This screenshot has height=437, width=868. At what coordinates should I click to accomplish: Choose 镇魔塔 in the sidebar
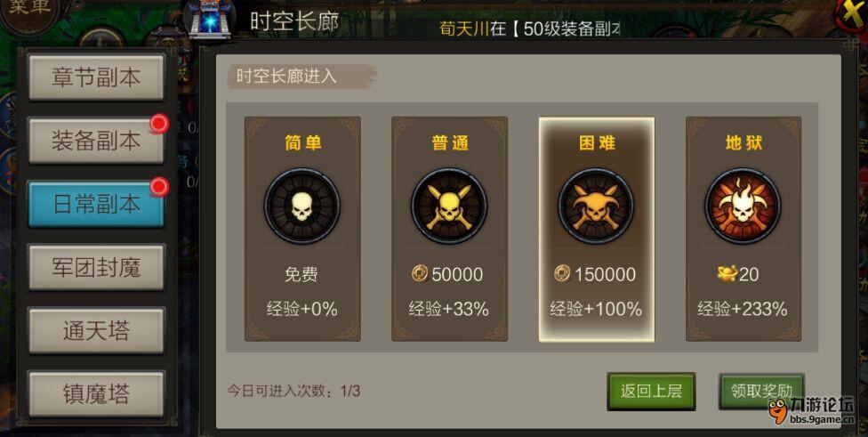(x=96, y=393)
